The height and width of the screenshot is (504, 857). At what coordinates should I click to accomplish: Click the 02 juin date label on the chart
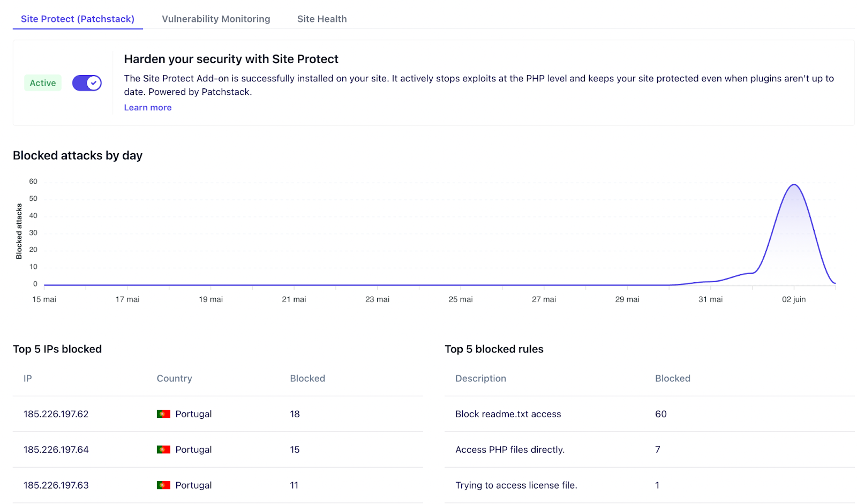click(x=795, y=299)
